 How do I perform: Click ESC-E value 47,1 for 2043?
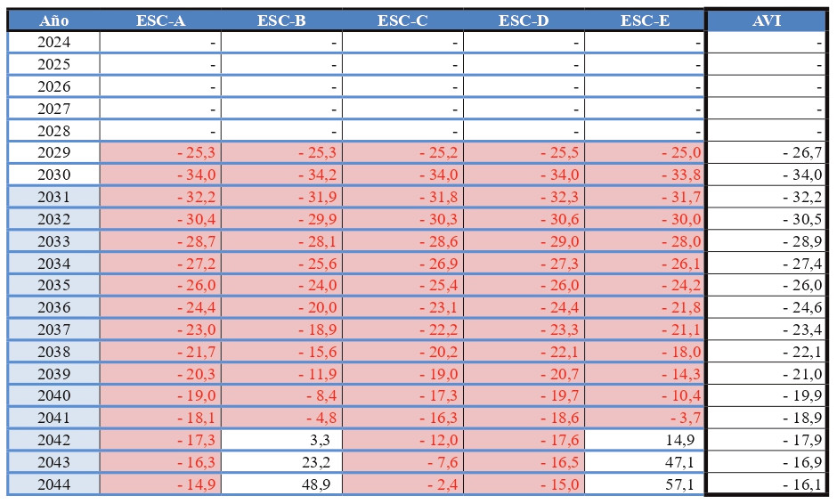[645, 463]
